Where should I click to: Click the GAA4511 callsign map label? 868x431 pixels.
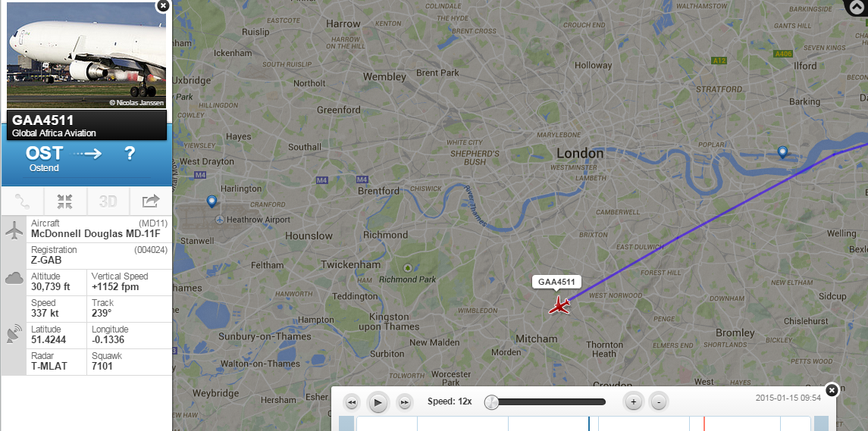[556, 283]
